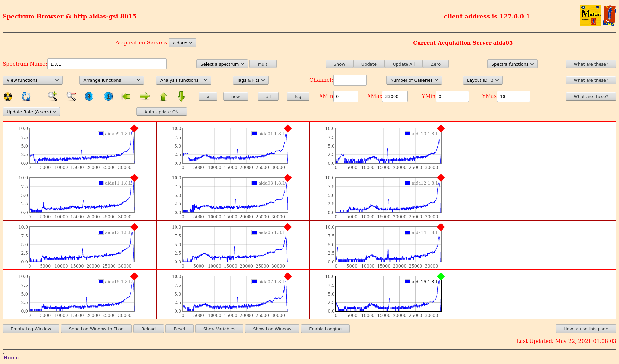Screen dimensions: 619x364
Task: Click How to use this page button
Action: [586, 329]
